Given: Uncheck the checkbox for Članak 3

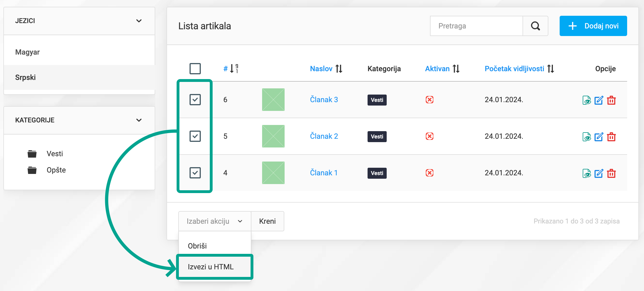Looking at the screenshot, I should [195, 100].
